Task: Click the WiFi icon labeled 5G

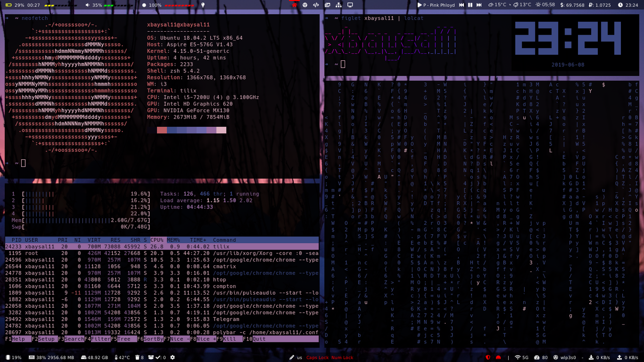Action: (x=518, y=357)
